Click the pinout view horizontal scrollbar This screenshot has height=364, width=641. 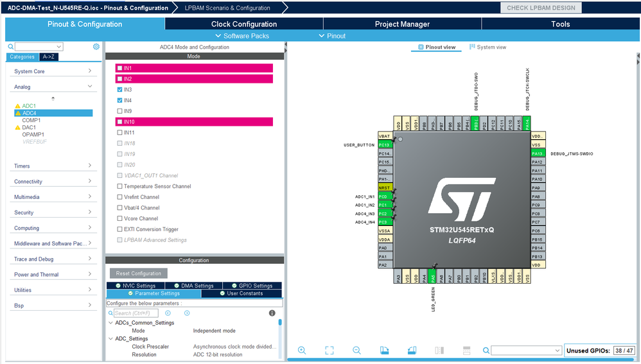(x=461, y=360)
